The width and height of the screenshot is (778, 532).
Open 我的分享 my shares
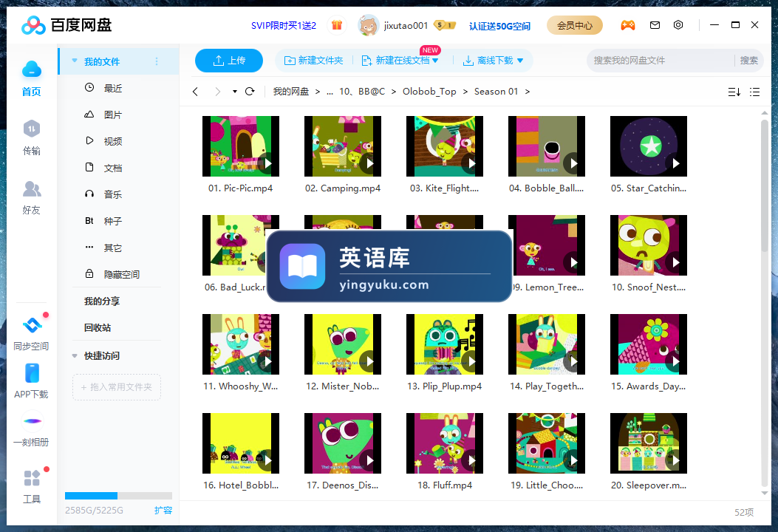[102, 301]
